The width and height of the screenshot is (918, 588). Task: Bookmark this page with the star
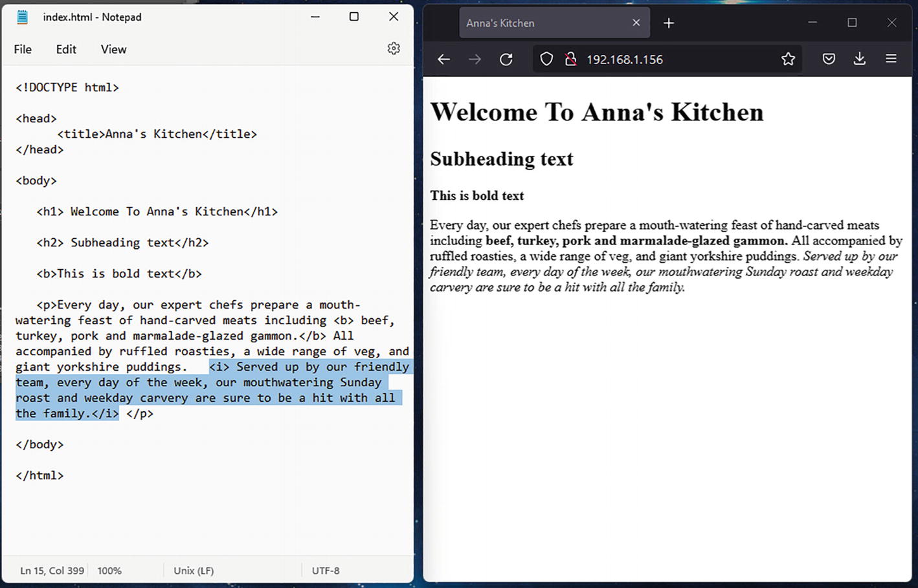pos(788,60)
